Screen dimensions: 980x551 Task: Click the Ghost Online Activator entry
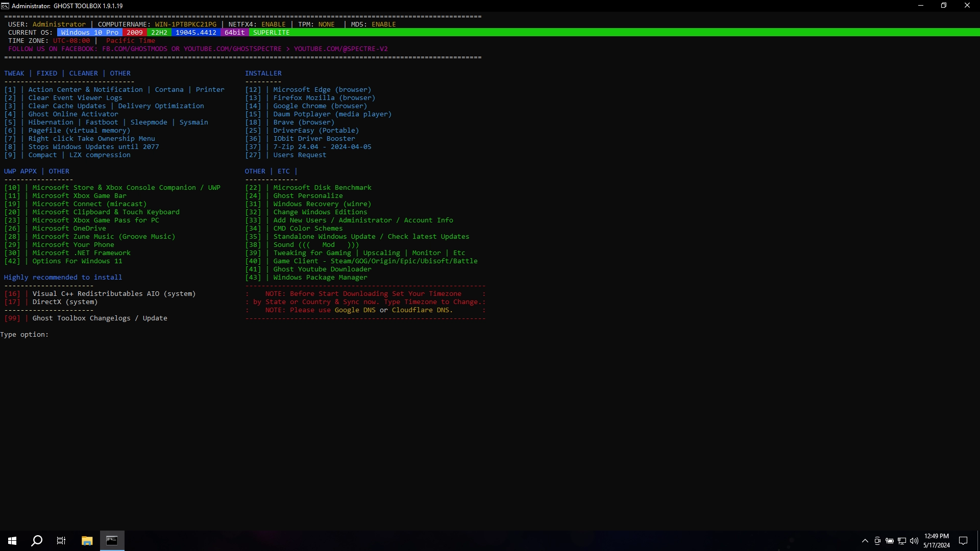73,114
